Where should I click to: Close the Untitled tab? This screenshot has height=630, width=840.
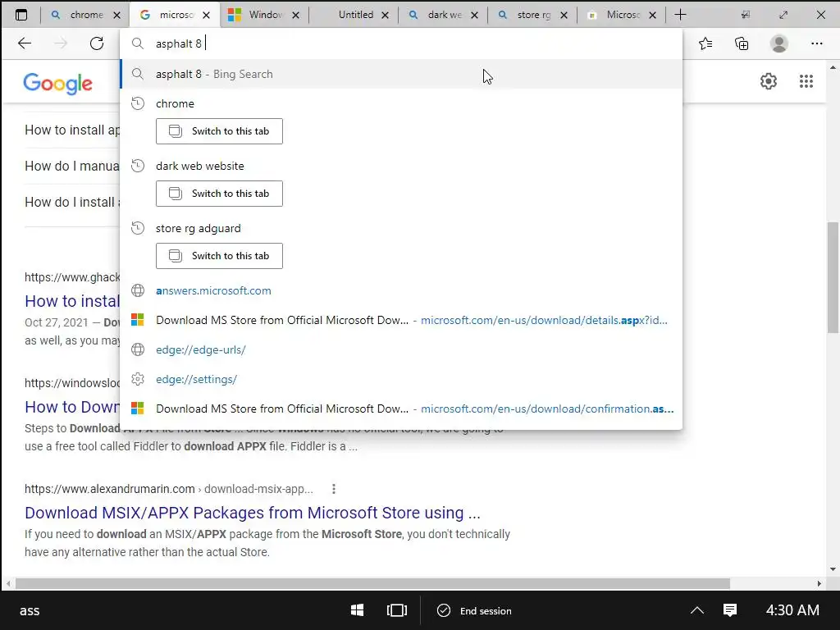[385, 15]
